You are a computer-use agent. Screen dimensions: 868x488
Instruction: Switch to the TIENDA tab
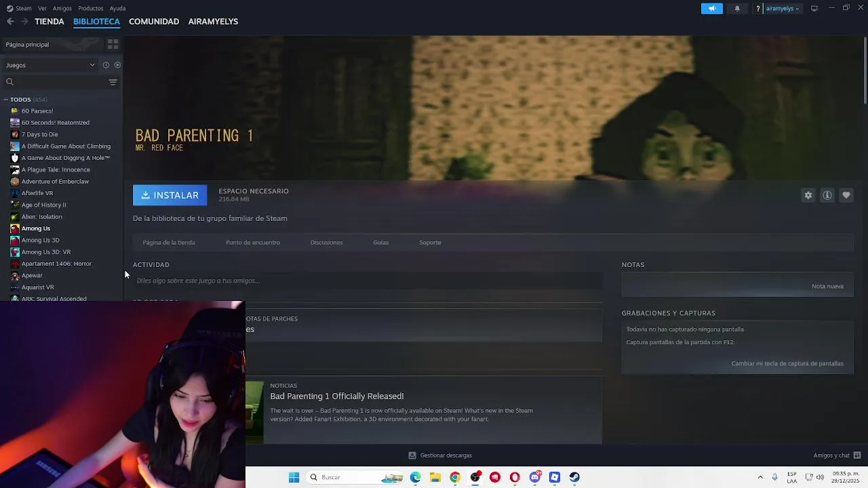(x=50, y=22)
